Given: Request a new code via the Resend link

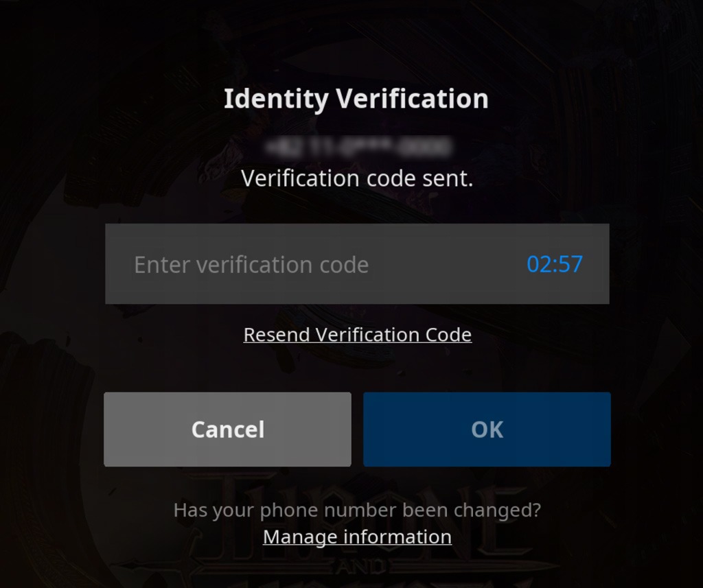Looking at the screenshot, I should 357,335.
